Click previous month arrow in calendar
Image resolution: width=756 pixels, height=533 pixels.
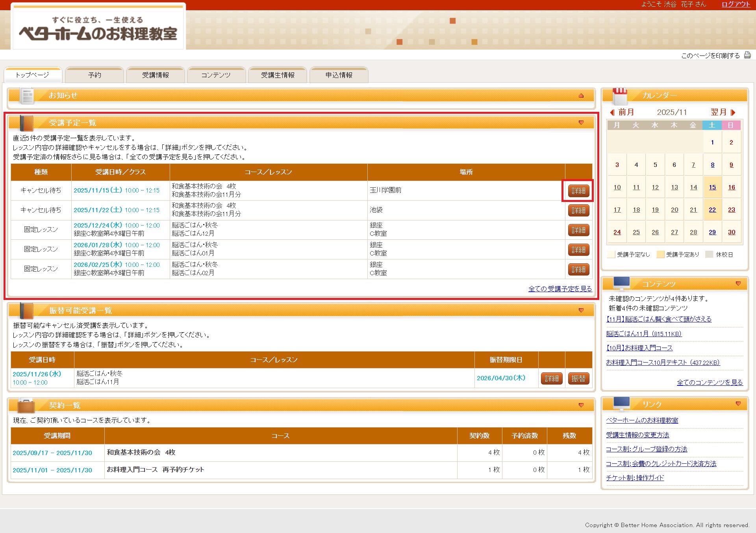[612, 113]
